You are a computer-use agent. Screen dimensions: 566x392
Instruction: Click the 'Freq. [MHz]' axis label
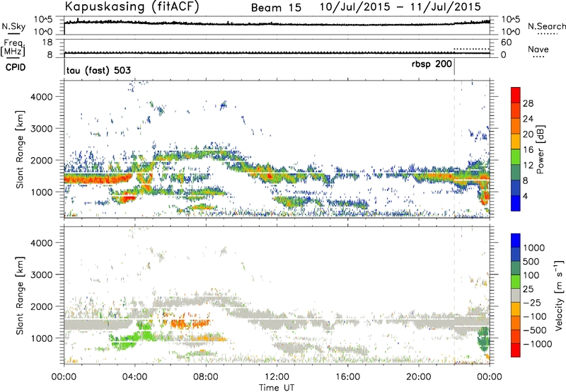(13, 47)
